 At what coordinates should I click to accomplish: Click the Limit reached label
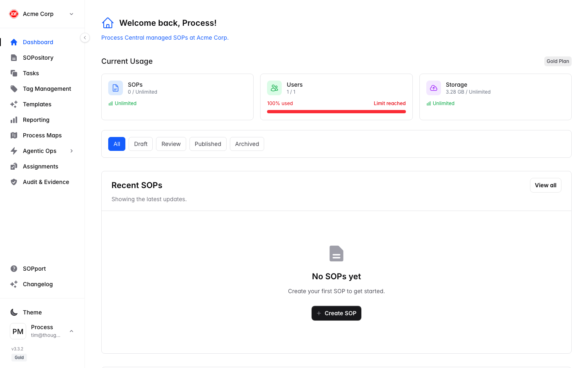(x=390, y=103)
